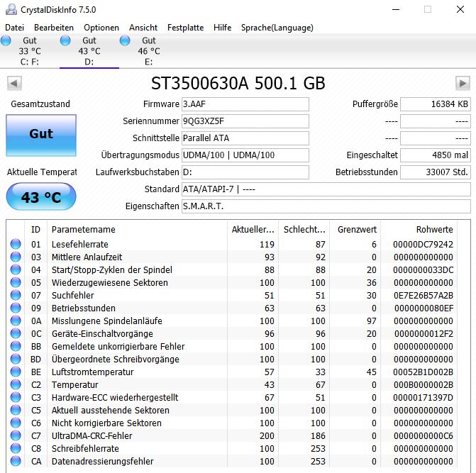Viewport: 476px width, 473px height.
Task: Click status icon of Gemeldete unkorrigierbare Fehler
Action: (x=16, y=346)
